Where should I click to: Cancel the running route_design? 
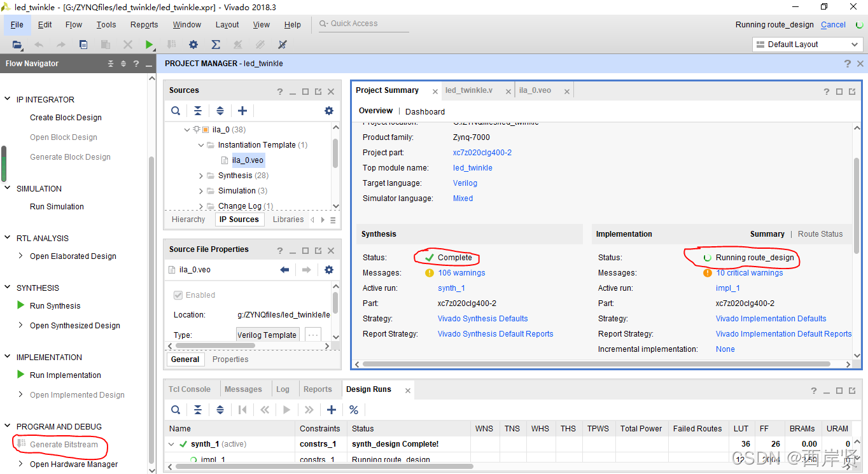click(833, 25)
